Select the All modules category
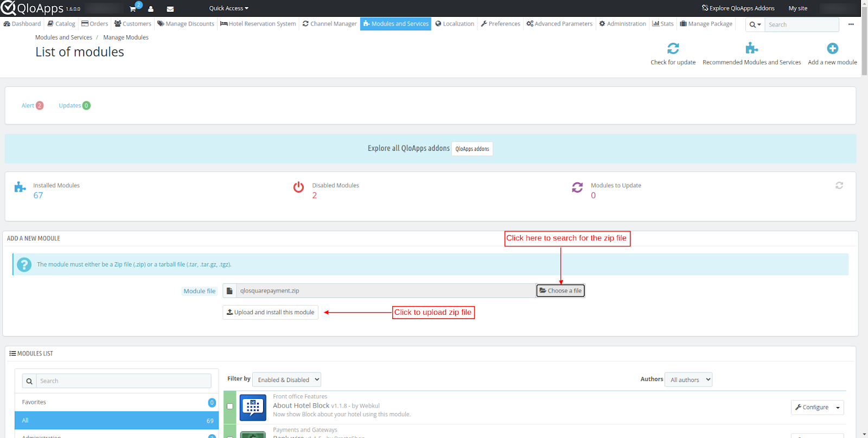Screen dimensions: 868x438 tap(117, 421)
